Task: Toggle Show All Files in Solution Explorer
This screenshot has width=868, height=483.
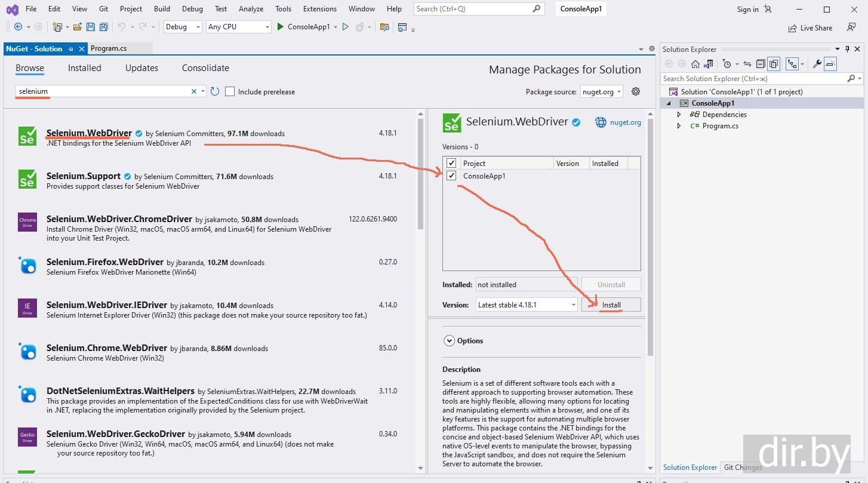Action: click(774, 64)
